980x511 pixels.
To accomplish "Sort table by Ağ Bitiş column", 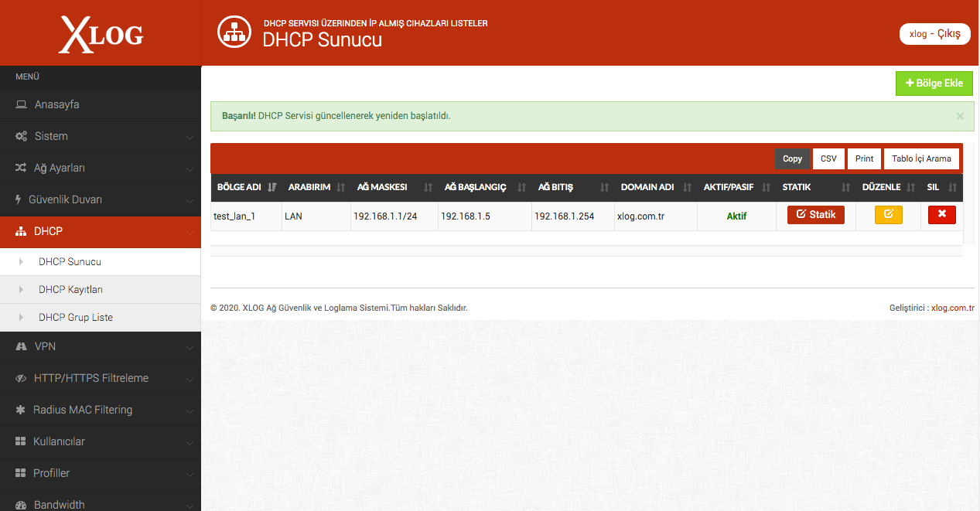I will click(572, 187).
